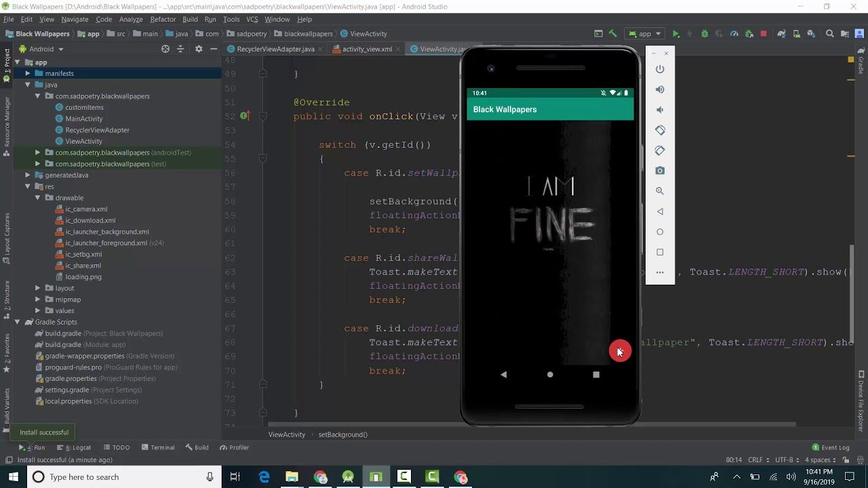Screen dimensions: 868x488
Task: Collapse the manifests folder arrow
Action: pos(28,73)
